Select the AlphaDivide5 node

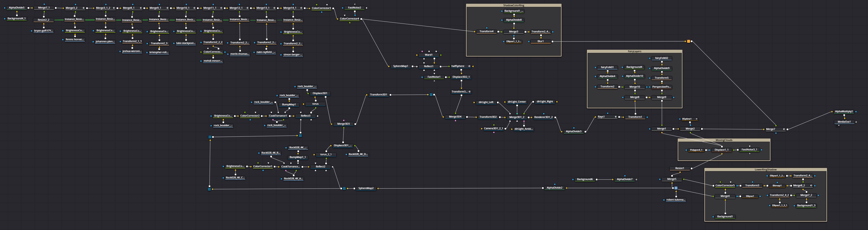[x=17, y=8]
